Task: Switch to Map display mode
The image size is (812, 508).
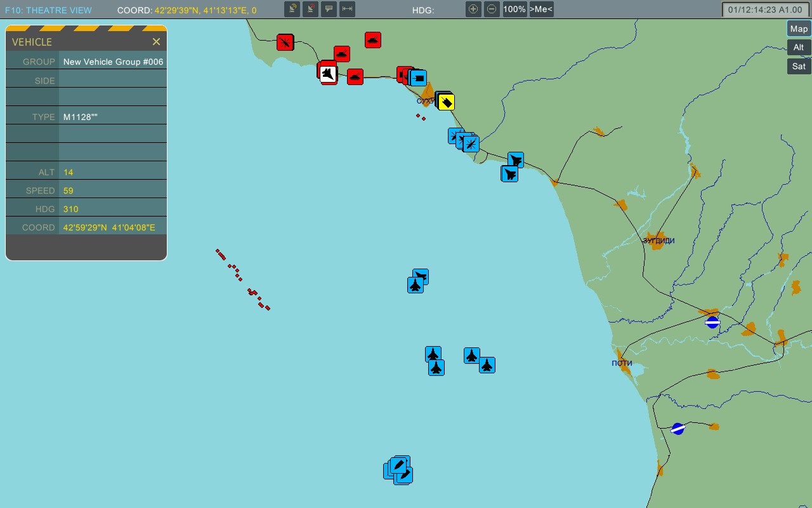Action: (799, 29)
